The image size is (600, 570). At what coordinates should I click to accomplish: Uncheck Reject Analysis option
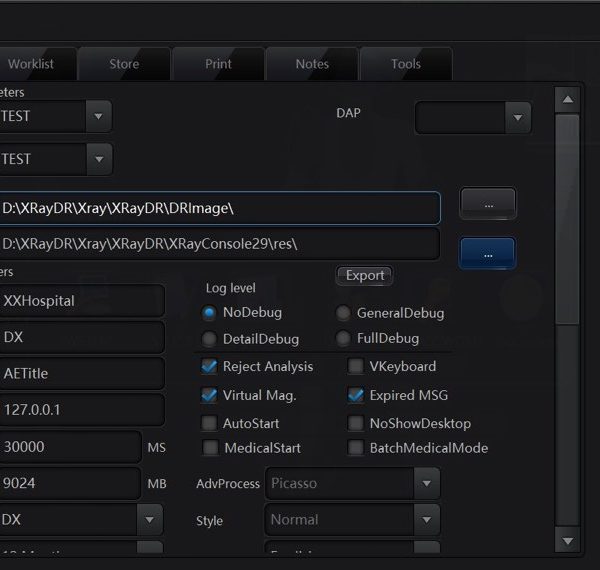coord(209,367)
